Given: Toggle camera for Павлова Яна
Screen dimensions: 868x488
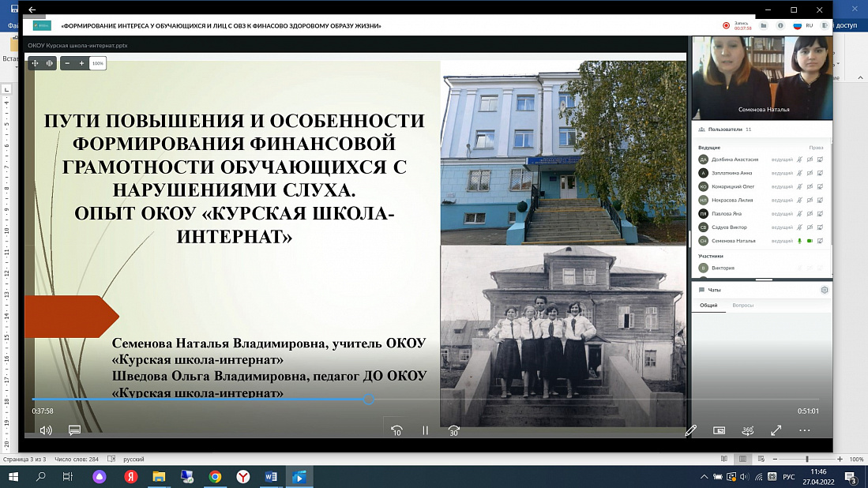Looking at the screenshot, I should coord(810,213).
